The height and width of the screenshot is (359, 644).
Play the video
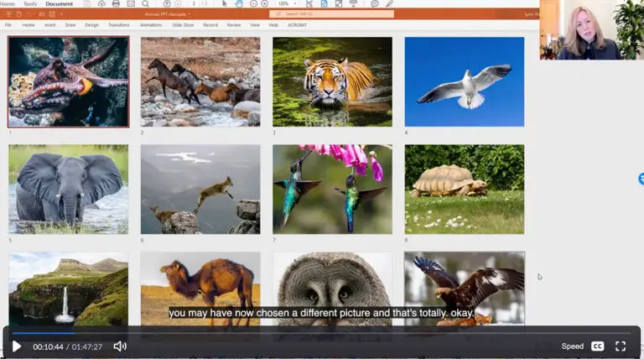16,346
